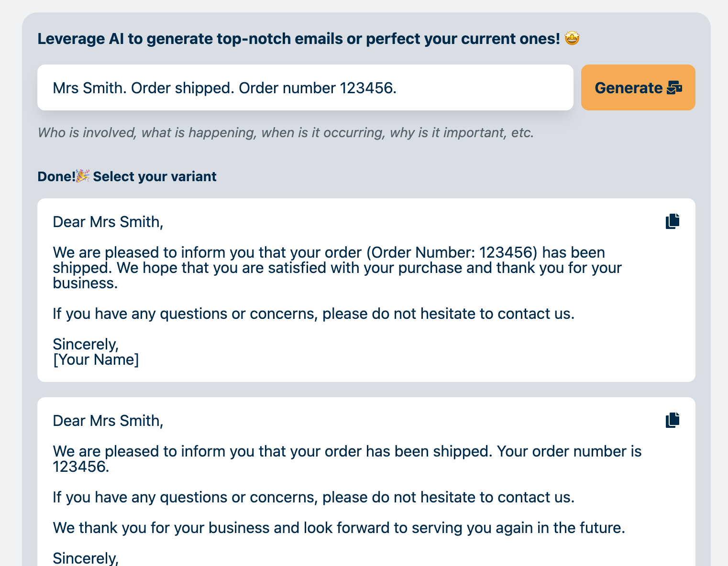The width and height of the screenshot is (728, 566).
Task: Click the mail icon inside Generate
Action: click(674, 88)
